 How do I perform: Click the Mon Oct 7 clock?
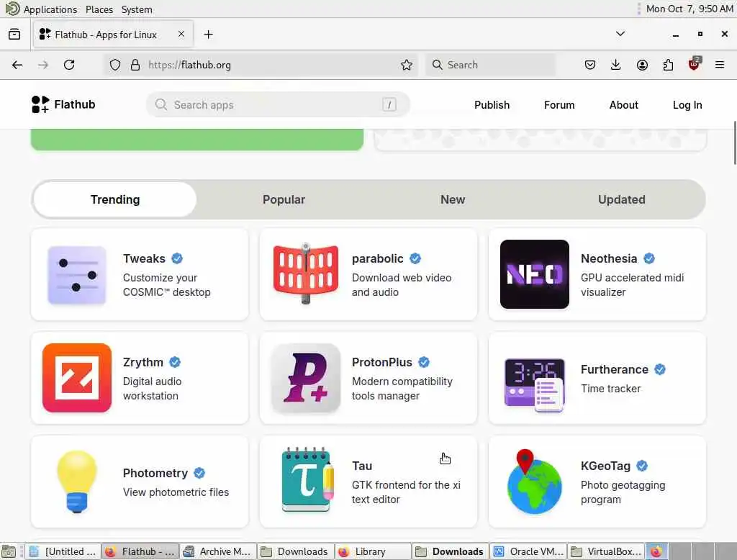(x=689, y=9)
